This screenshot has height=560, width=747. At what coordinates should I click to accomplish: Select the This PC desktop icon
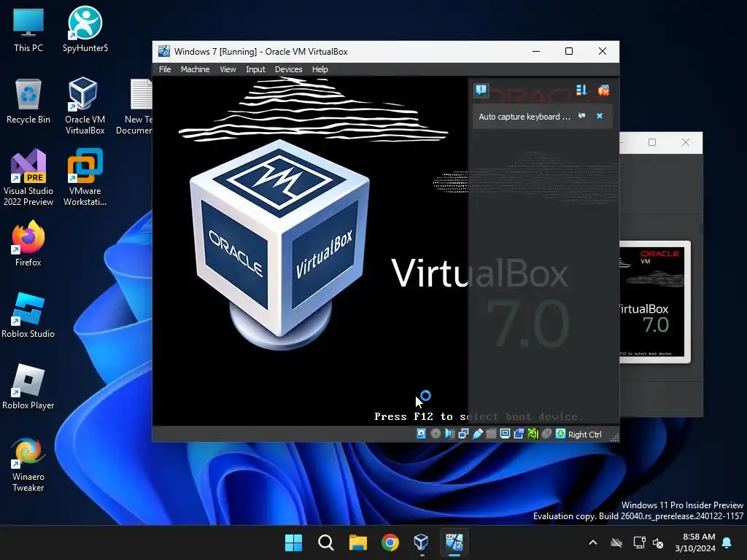[x=28, y=31]
